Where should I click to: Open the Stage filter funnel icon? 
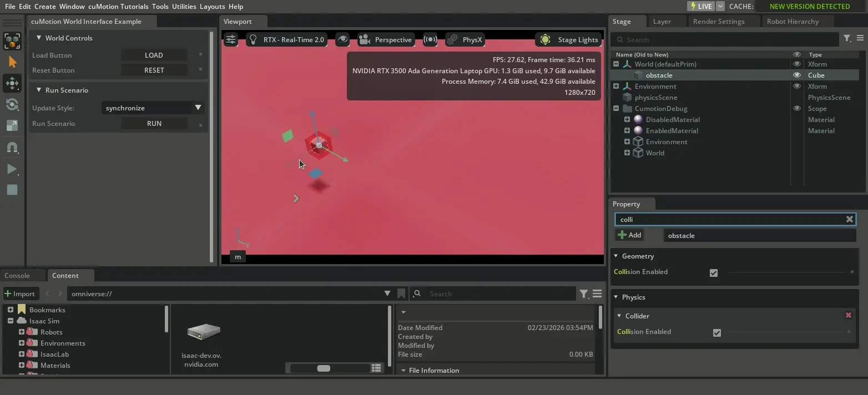point(847,38)
